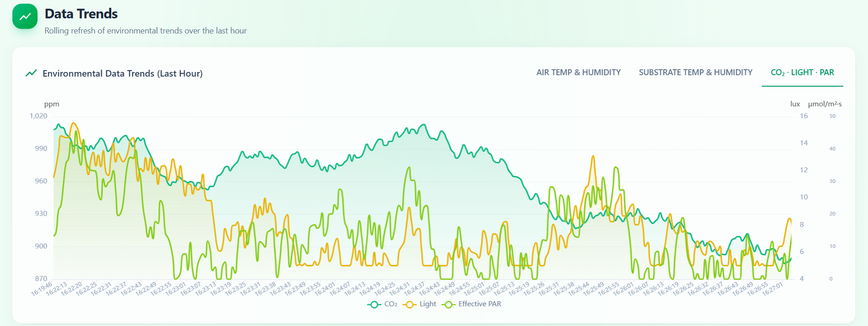
Task: Click the orange Light legend marker circle
Action: point(410,304)
